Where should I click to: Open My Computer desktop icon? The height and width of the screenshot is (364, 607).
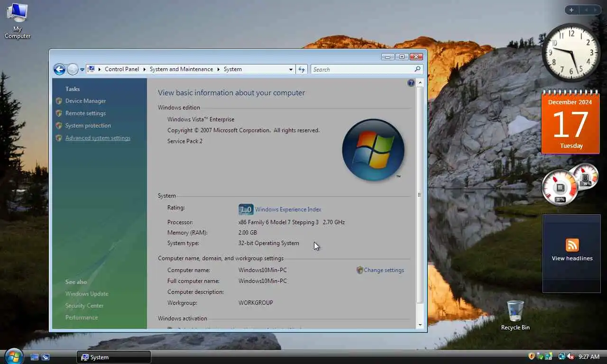pos(18,21)
